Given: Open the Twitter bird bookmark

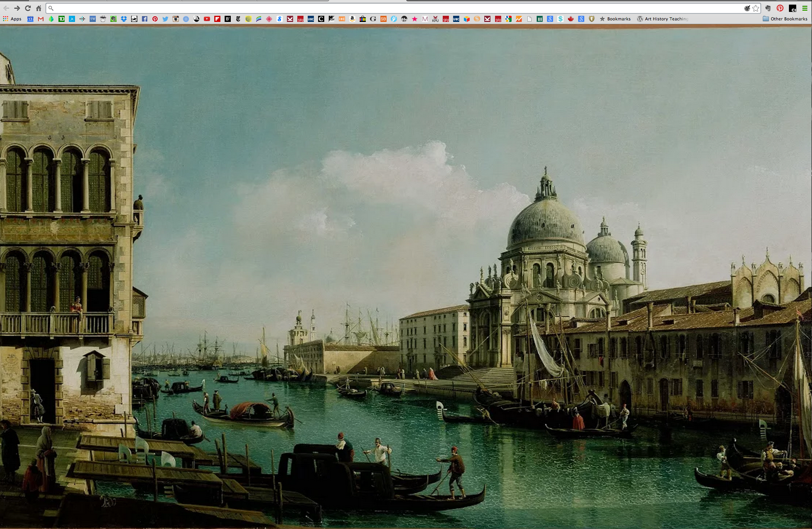Looking at the screenshot, I should point(165,19).
